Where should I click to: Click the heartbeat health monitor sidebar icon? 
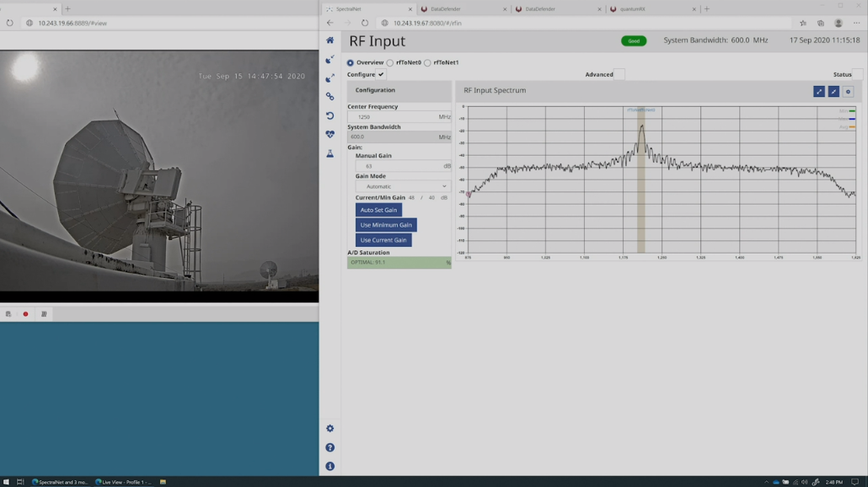point(330,134)
